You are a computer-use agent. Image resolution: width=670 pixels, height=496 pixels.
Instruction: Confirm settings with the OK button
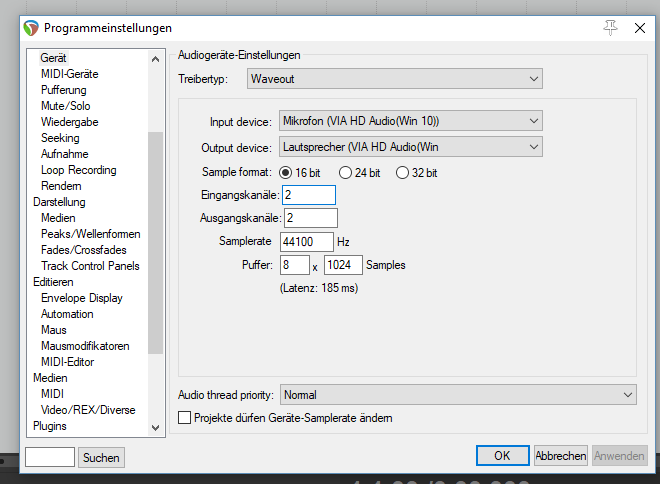pos(502,456)
